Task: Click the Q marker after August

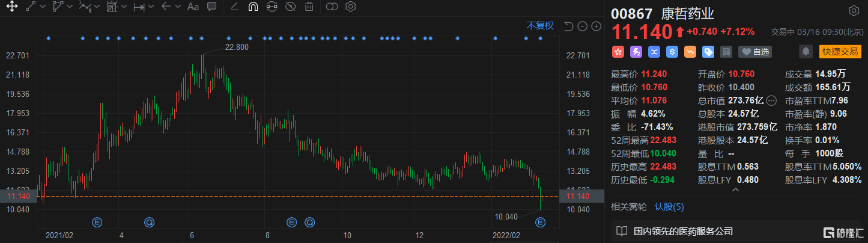Action: click(310, 223)
